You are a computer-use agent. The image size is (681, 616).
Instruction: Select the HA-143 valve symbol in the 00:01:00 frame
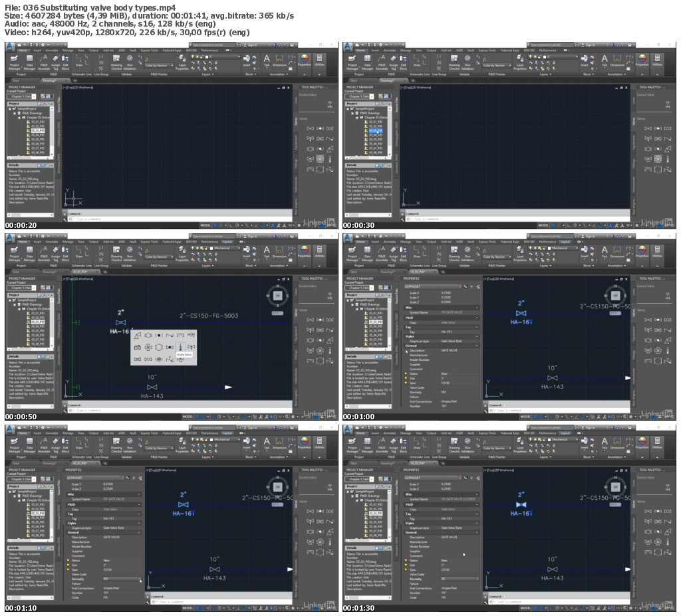pos(552,378)
